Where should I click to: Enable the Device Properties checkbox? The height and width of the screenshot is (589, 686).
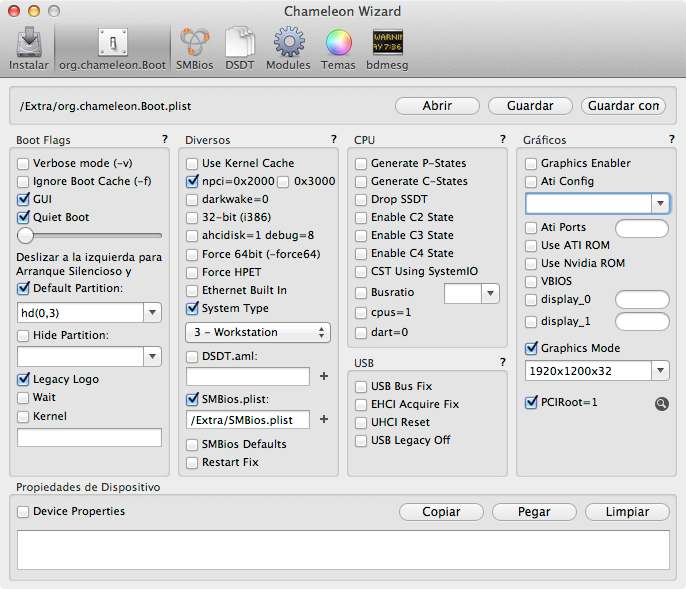tap(23, 512)
